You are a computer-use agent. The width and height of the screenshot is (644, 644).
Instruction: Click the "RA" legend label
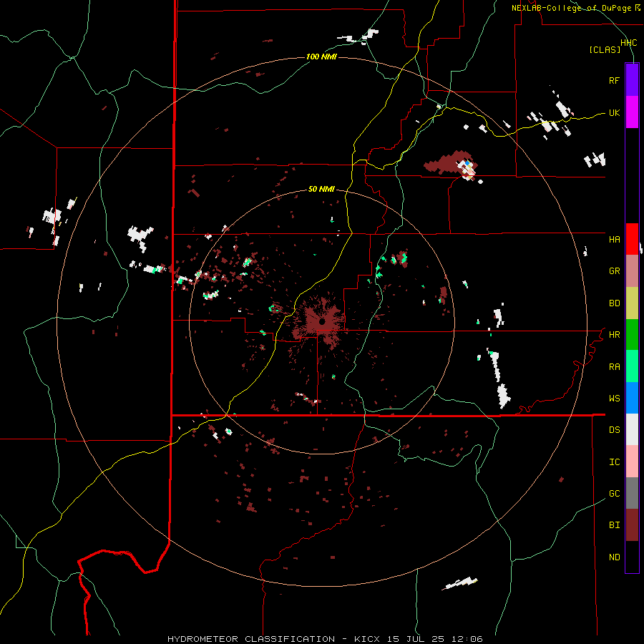tap(614, 366)
